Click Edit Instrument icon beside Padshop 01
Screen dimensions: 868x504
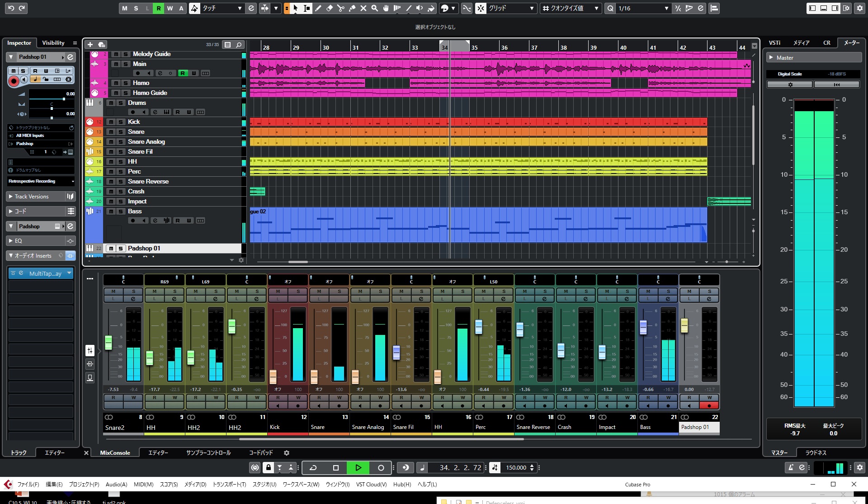click(x=71, y=57)
